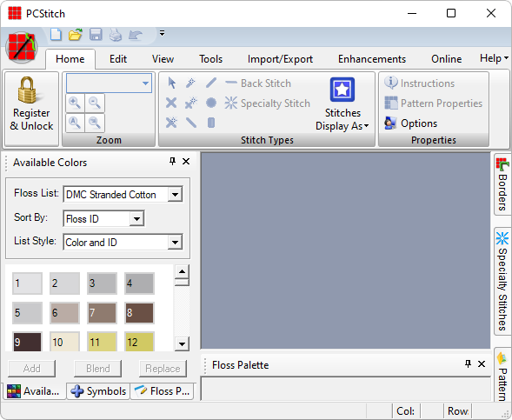Viewport: 512px width, 420px height.
Task: Select the diagonal half stitch line tool
Action: tap(211, 83)
